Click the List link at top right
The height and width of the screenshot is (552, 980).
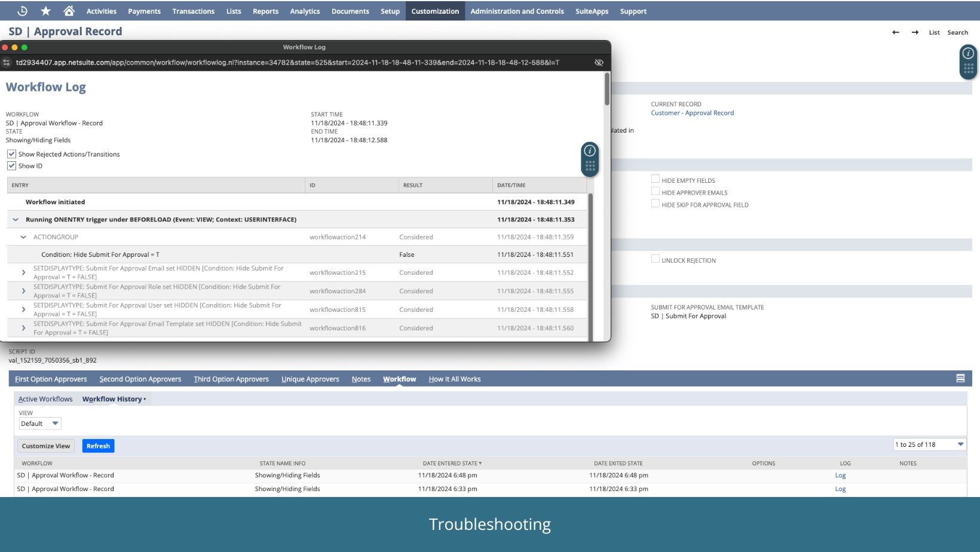click(x=934, y=32)
